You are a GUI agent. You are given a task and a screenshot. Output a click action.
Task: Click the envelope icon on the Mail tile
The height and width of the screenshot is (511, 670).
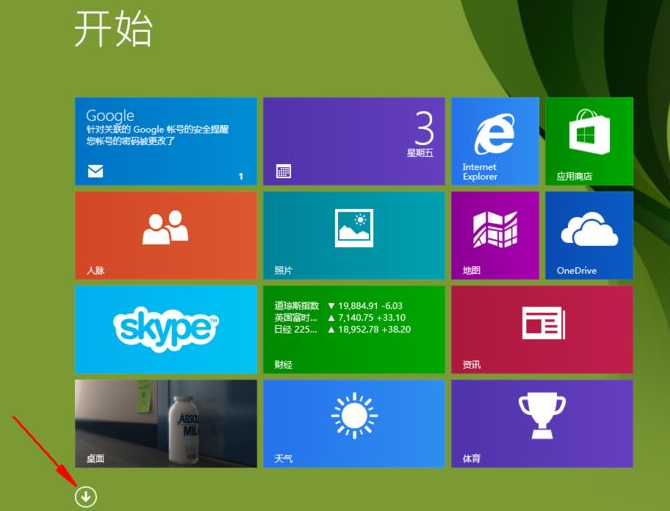[95, 172]
